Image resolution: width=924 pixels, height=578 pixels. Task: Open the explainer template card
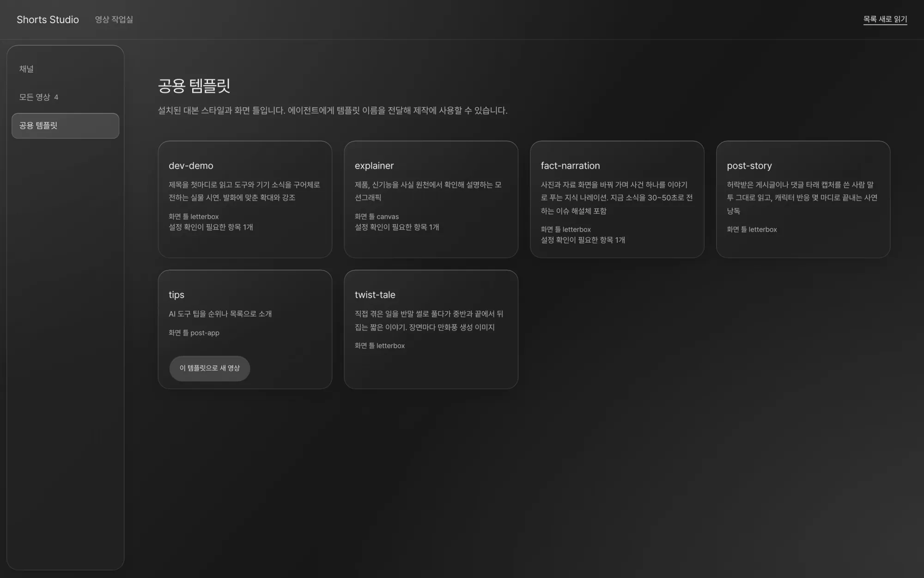(431, 199)
